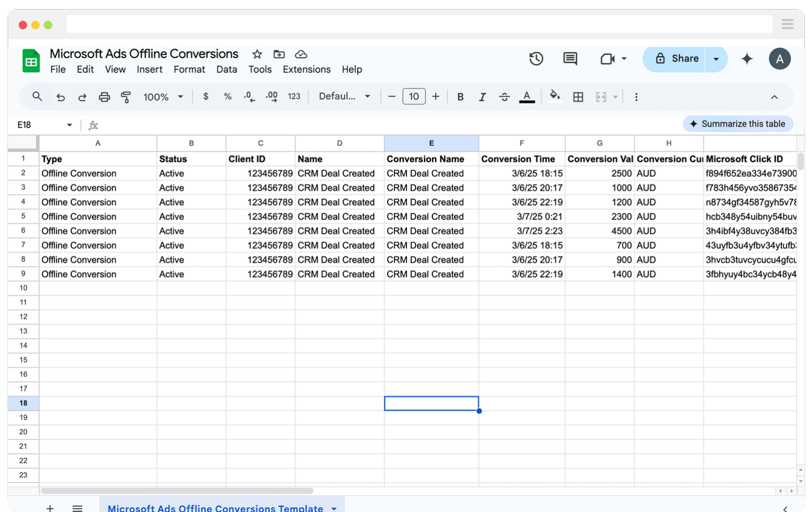This screenshot has height=512, width=812.
Task: Open Gemini with the sparkle icon
Action: pos(747,59)
